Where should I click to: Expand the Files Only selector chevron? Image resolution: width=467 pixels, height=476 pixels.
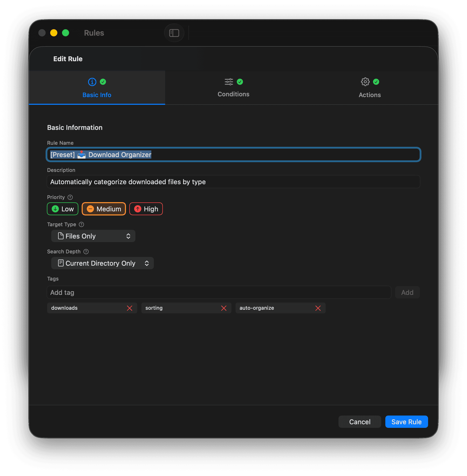pos(129,236)
